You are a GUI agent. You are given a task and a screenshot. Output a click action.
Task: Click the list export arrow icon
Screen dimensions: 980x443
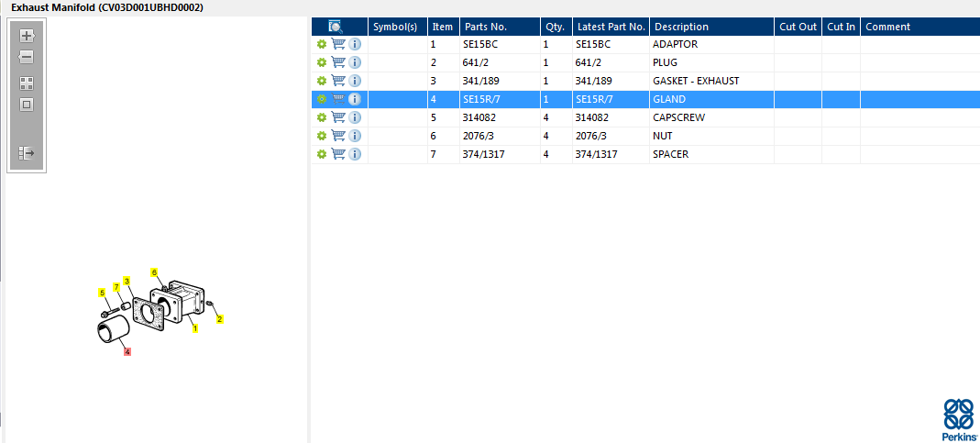[x=27, y=152]
